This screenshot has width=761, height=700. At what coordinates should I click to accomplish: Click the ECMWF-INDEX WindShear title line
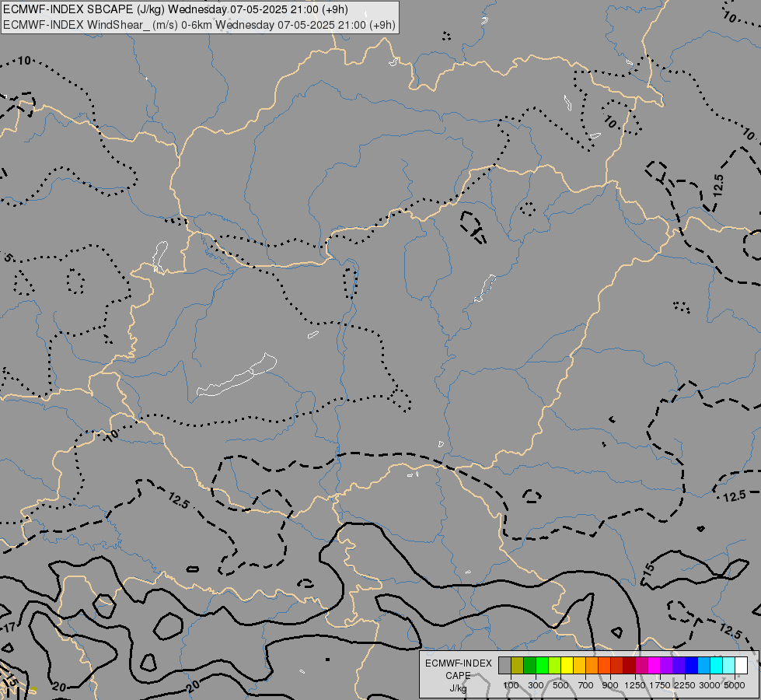coord(199,25)
